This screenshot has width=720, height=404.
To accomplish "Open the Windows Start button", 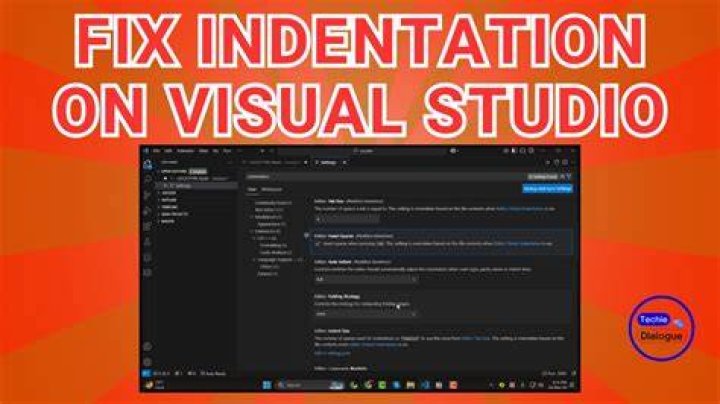I will [x=267, y=385].
